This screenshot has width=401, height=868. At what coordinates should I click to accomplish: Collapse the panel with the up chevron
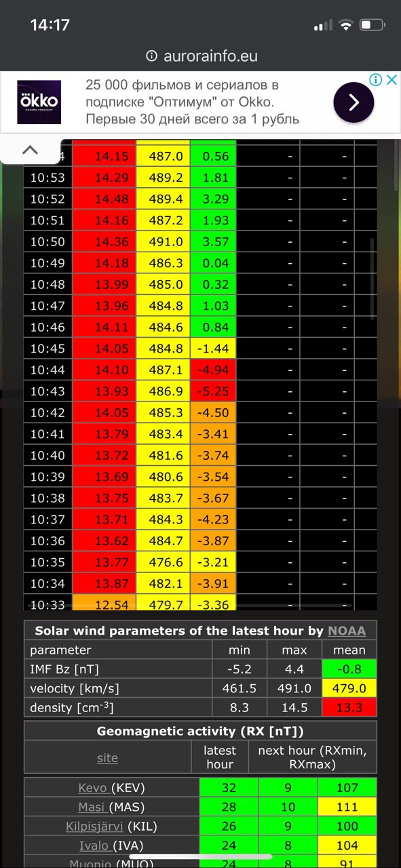click(31, 149)
